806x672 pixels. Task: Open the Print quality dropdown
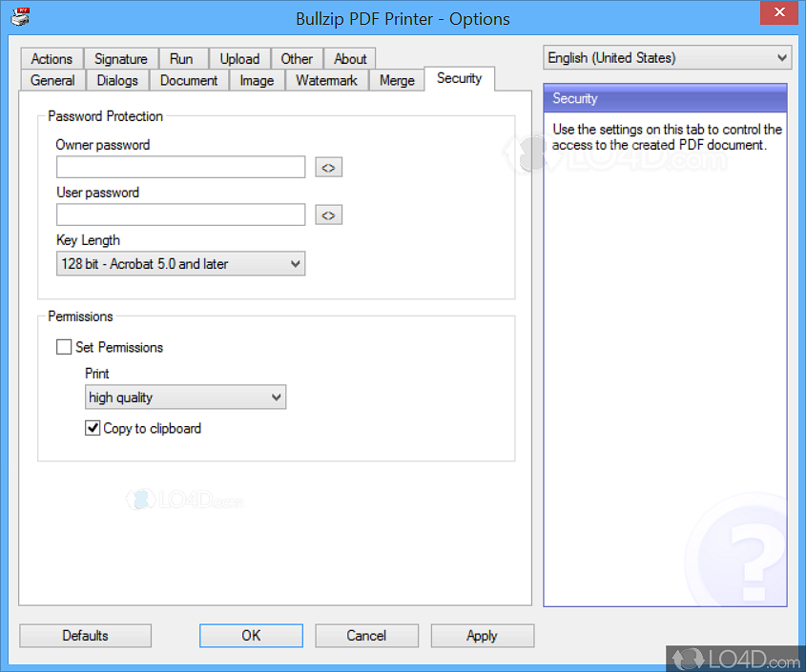(185, 397)
